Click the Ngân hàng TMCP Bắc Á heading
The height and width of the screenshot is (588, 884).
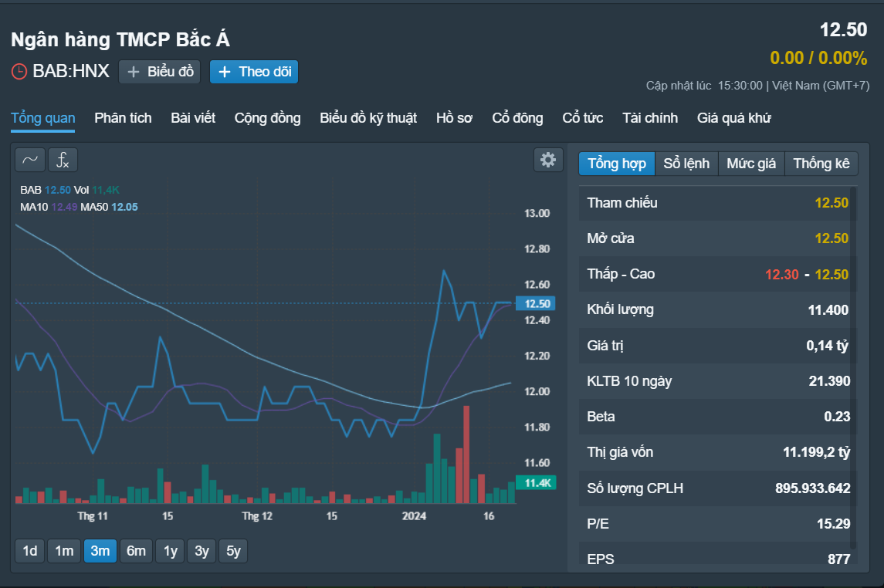coord(120,39)
